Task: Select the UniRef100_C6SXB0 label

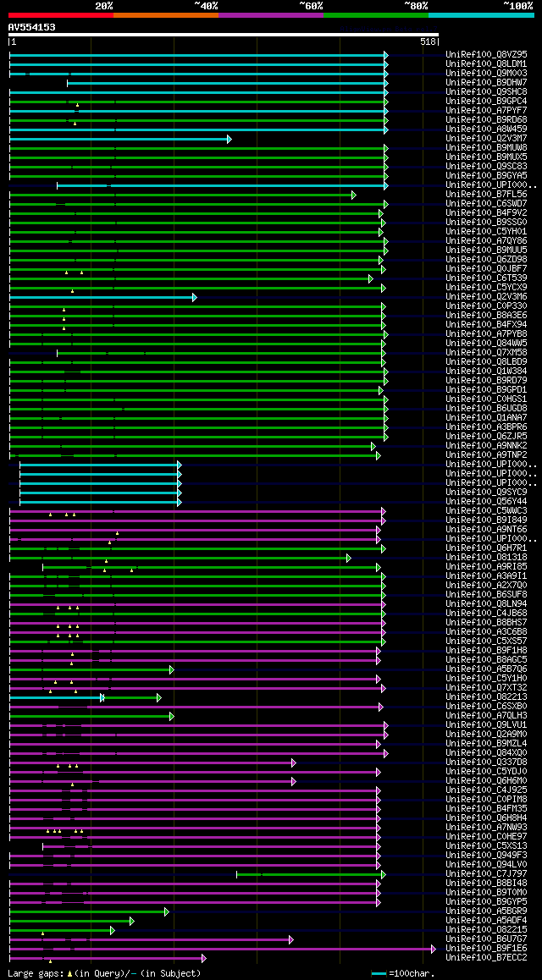Action: point(486,707)
